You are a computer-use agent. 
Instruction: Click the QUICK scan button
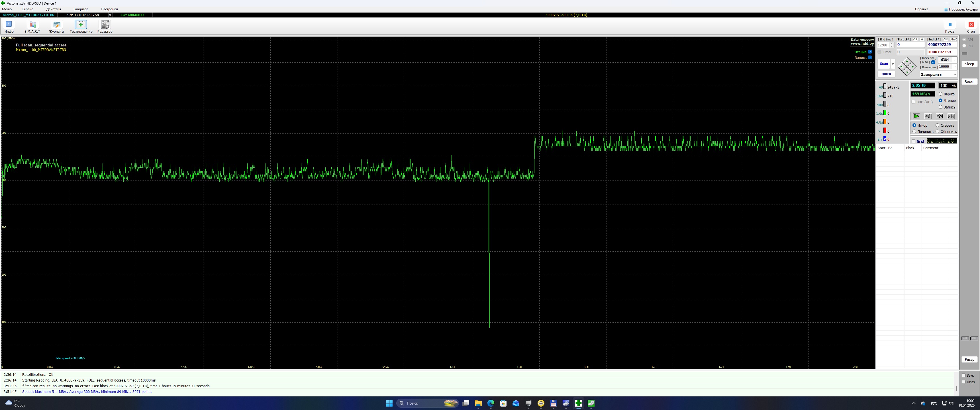(886, 74)
